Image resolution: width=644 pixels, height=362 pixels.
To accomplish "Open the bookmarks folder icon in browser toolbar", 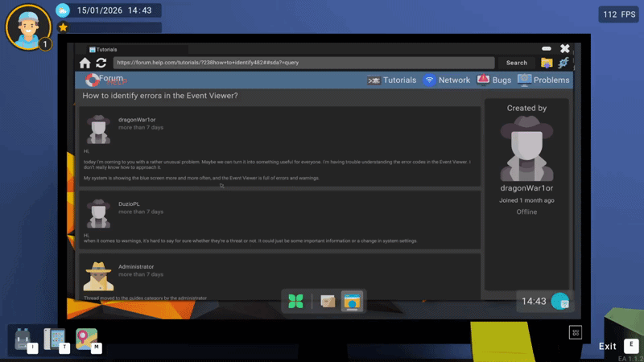I will (x=547, y=63).
